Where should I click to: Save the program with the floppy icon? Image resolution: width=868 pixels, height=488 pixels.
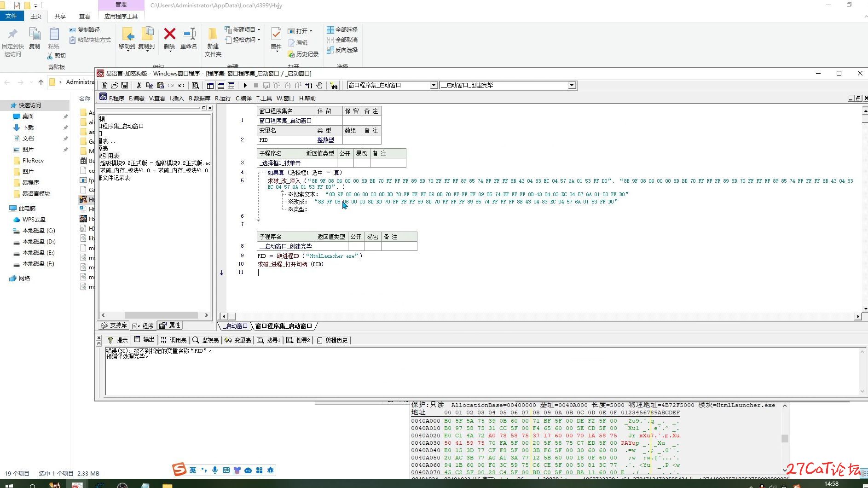coord(124,85)
